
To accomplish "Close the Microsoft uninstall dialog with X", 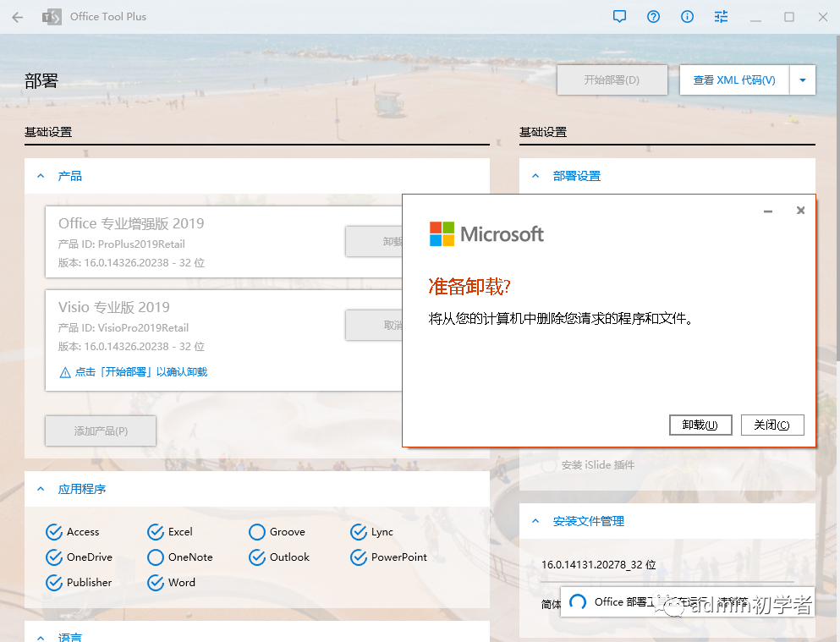I will (x=800, y=211).
